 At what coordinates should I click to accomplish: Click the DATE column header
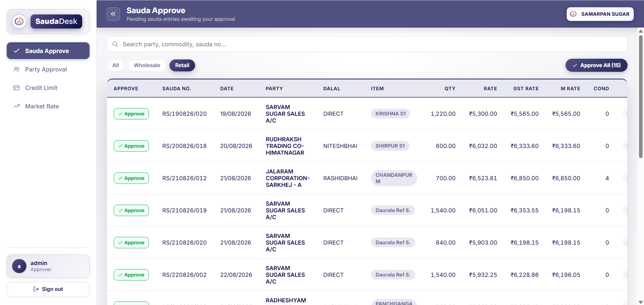(x=227, y=89)
